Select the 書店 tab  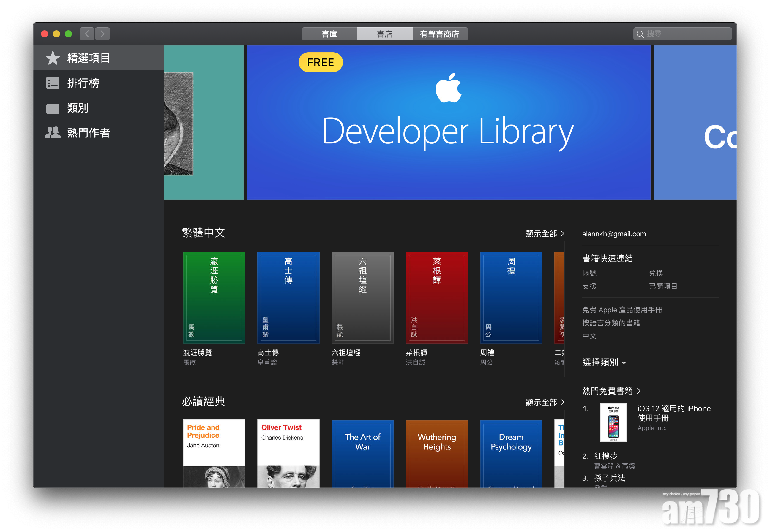pyautogui.click(x=384, y=34)
